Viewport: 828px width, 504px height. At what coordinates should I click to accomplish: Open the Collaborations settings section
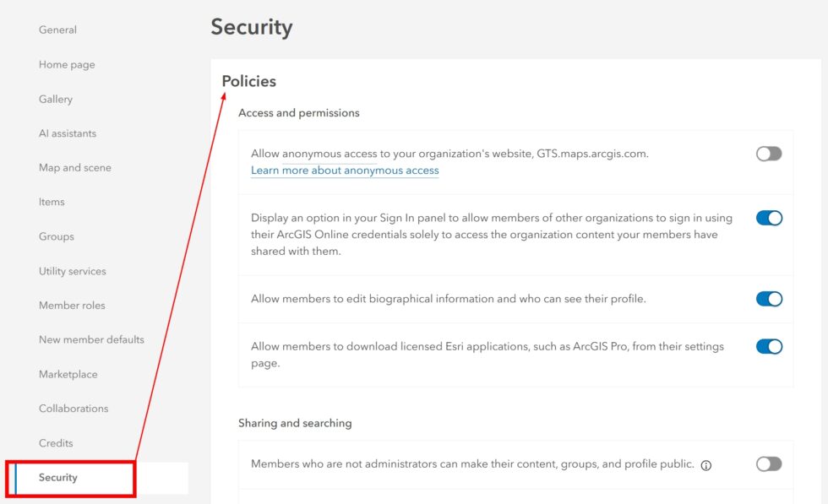point(73,408)
